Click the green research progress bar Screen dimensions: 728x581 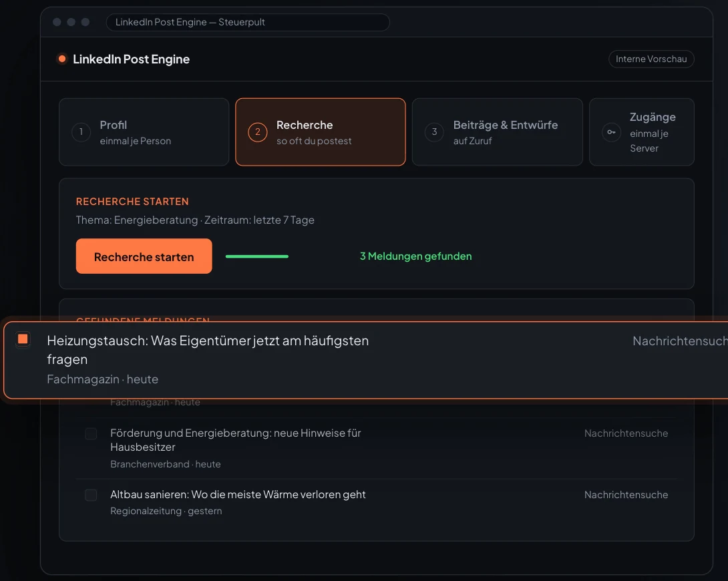(256, 256)
